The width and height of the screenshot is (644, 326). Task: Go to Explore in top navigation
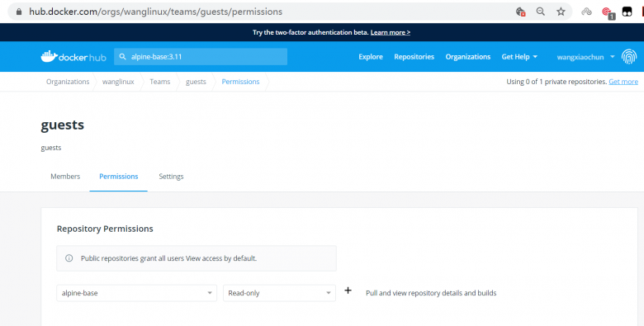pos(371,57)
